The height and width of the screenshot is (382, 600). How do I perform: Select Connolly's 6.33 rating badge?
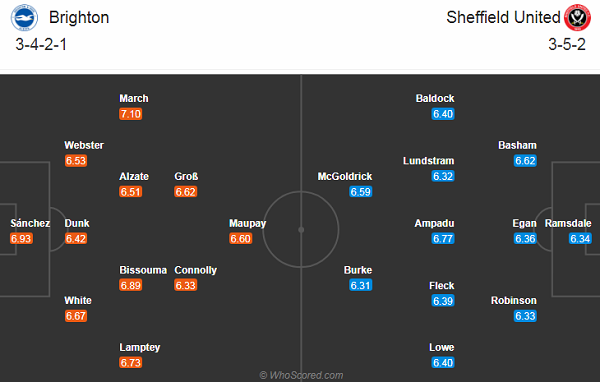(186, 286)
